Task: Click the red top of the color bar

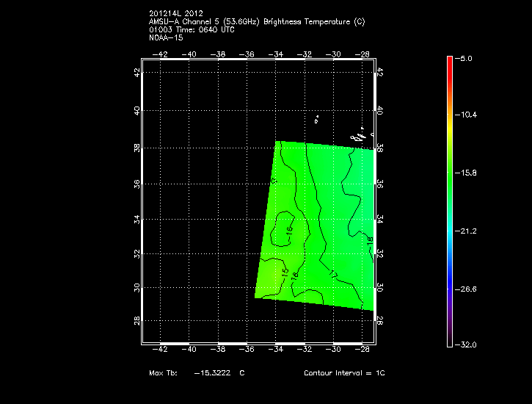Action: [x=450, y=62]
